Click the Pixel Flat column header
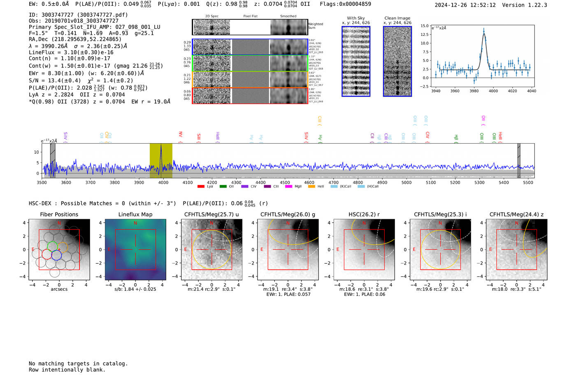The width and height of the screenshot is (576, 392). 250,16
